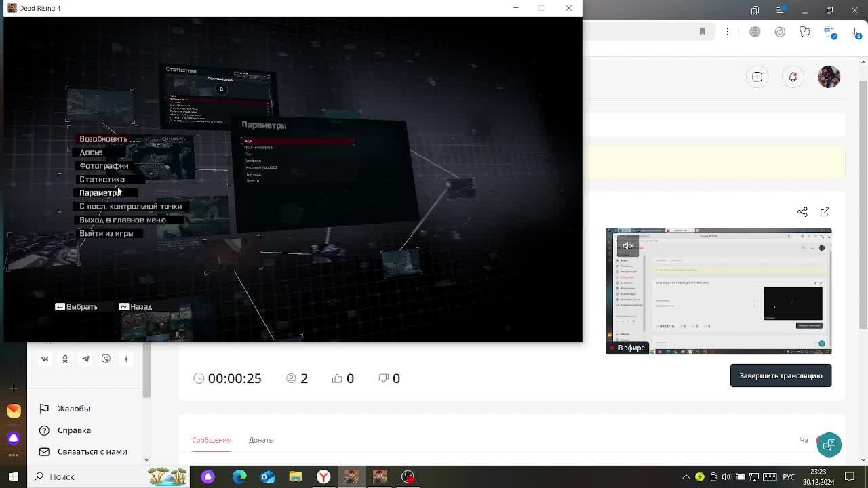Click the stream timer 00:00:25
Image resolution: width=868 pixels, height=488 pixels.
(x=235, y=378)
